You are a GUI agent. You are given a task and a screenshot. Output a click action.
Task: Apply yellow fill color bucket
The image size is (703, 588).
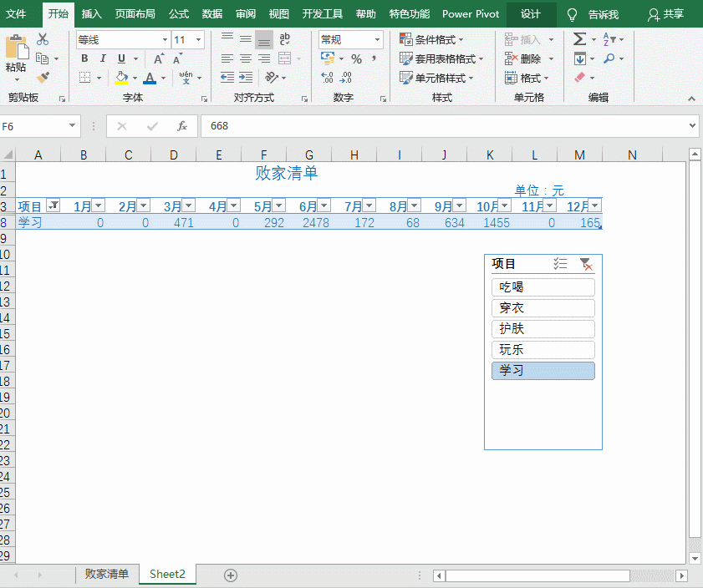(121, 78)
